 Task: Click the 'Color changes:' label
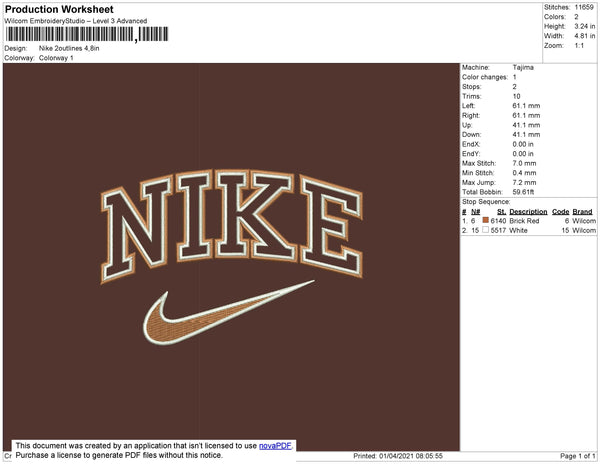[x=485, y=77]
